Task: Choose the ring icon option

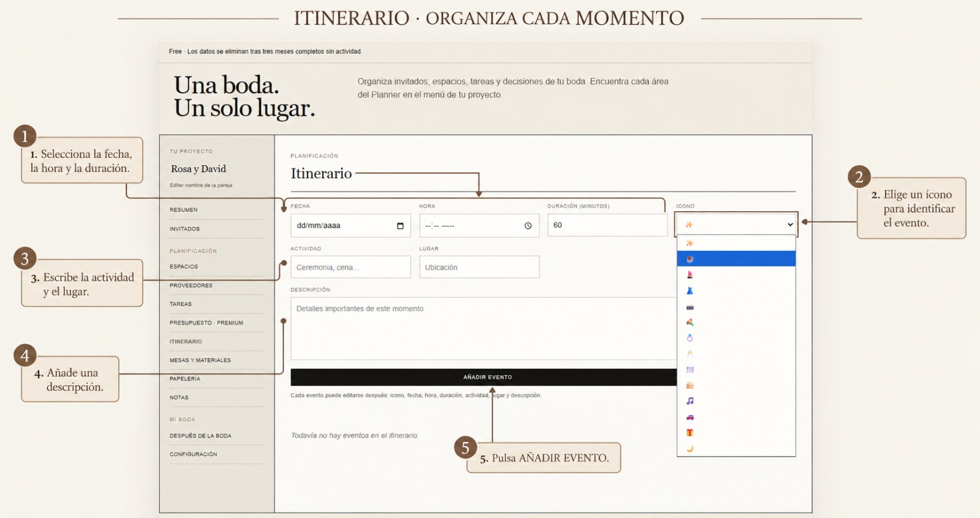Action: [736, 338]
